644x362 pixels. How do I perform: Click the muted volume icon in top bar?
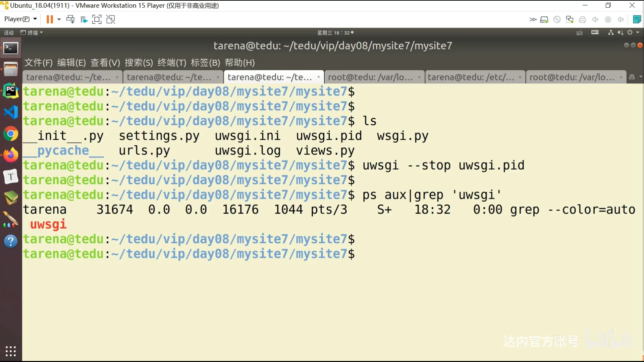click(620, 33)
